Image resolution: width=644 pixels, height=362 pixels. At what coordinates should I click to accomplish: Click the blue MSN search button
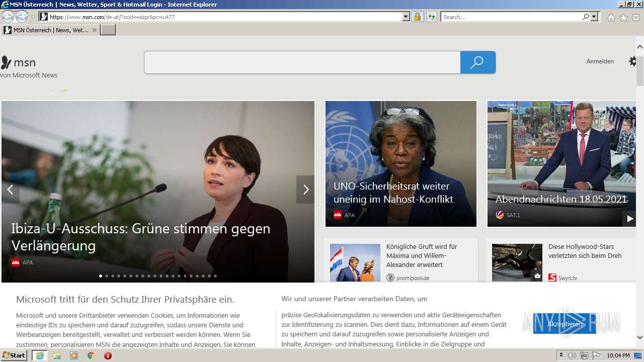(x=478, y=62)
